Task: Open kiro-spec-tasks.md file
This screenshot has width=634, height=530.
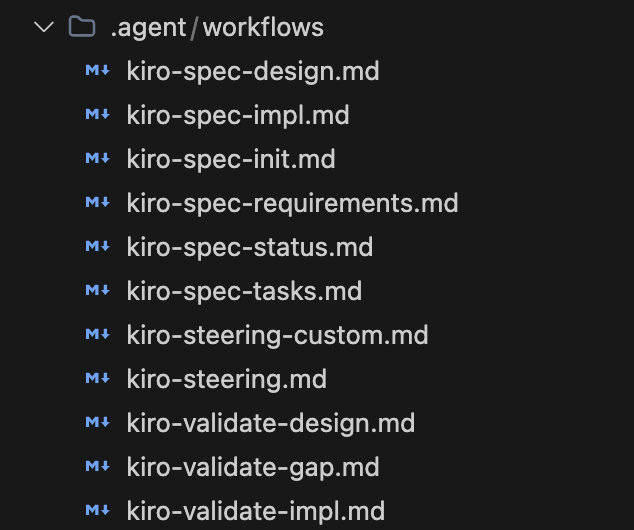Action: (x=244, y=291)
